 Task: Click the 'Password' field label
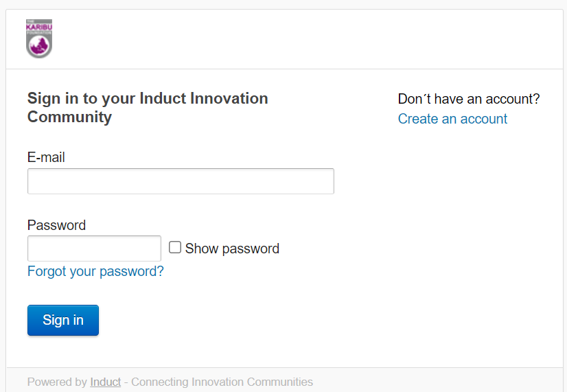coord(56,225)
